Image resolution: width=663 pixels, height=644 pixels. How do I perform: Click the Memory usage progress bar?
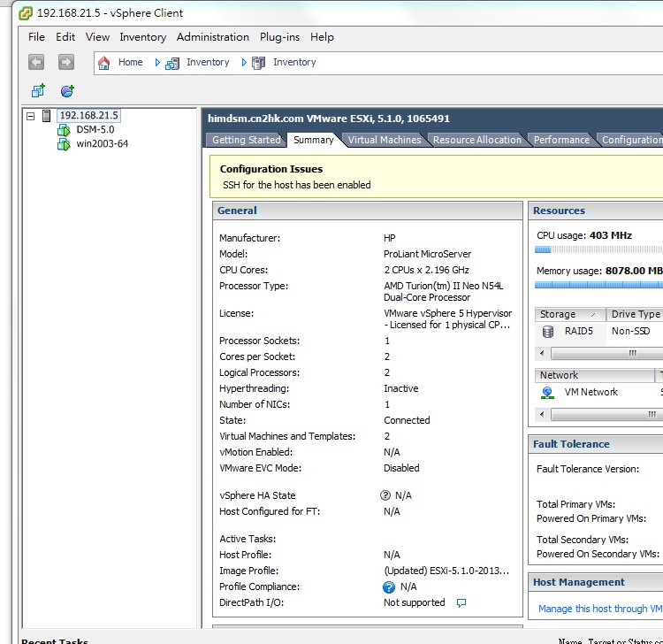[x=598, y=285]
